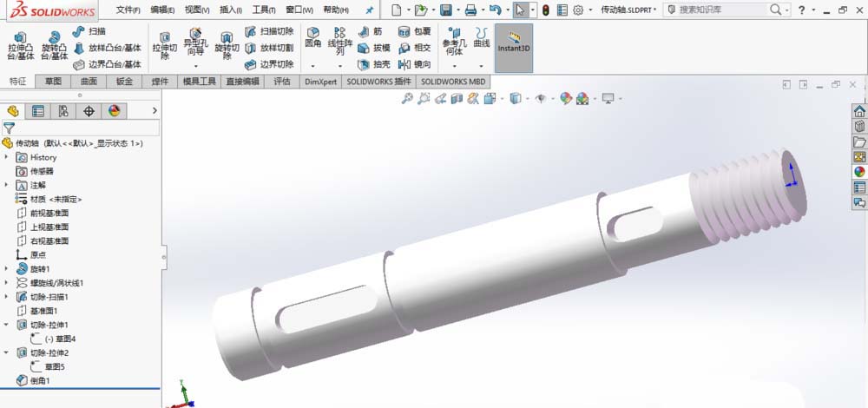The width and height of the screenshot is (868, 408).
Task: Expand the 旋转1 feature in tree
Action: point(7,269)
